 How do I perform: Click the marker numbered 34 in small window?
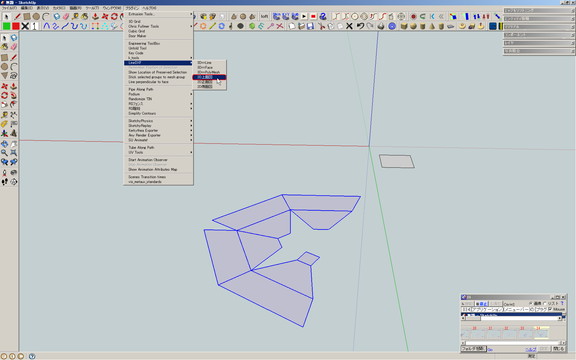539,328
